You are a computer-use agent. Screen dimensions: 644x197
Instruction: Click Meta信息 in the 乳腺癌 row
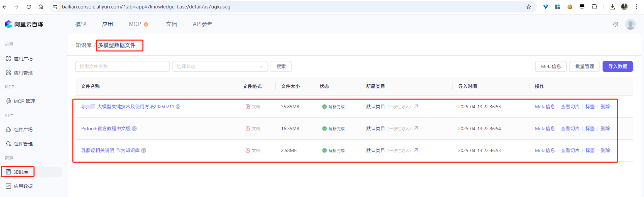[x=545, y=150]
